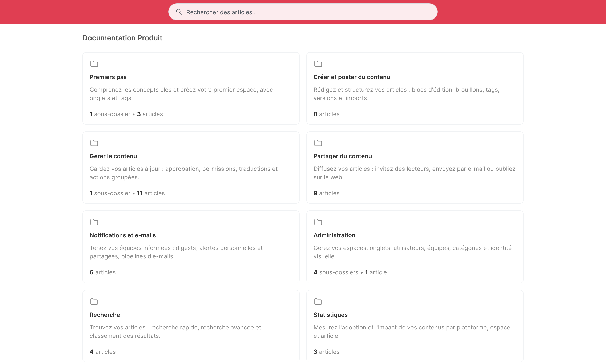Open the 'Partager du contenu' title
This screenshot has height=364, width=606.
click(343, 156)
